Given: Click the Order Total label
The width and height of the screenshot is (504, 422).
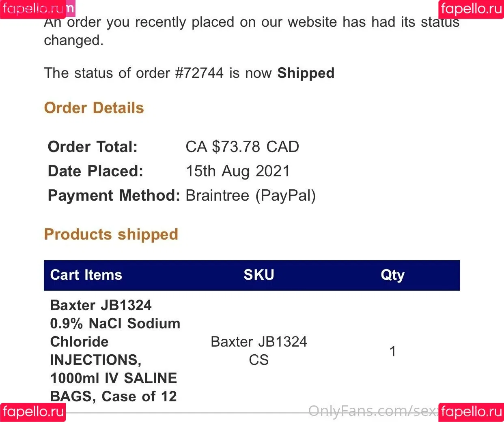Looking at the screenshot, I should [x=93, y=147].
